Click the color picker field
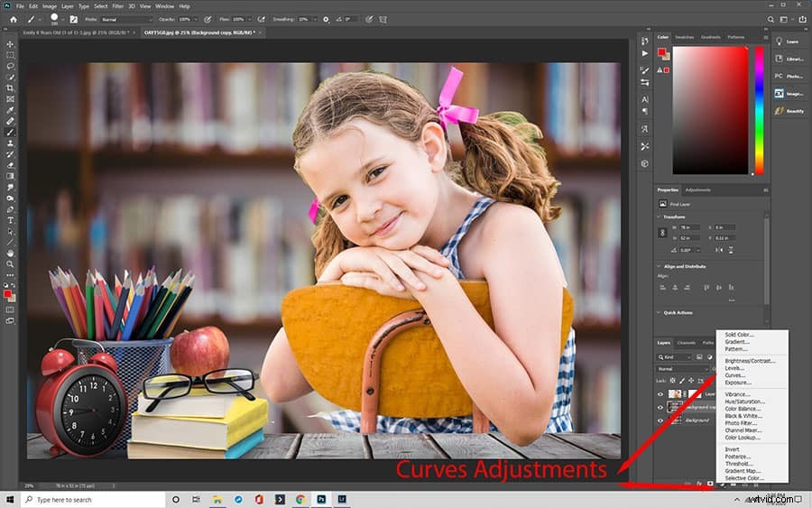Viewport: 812px width, 508px height. coord(710,110)
